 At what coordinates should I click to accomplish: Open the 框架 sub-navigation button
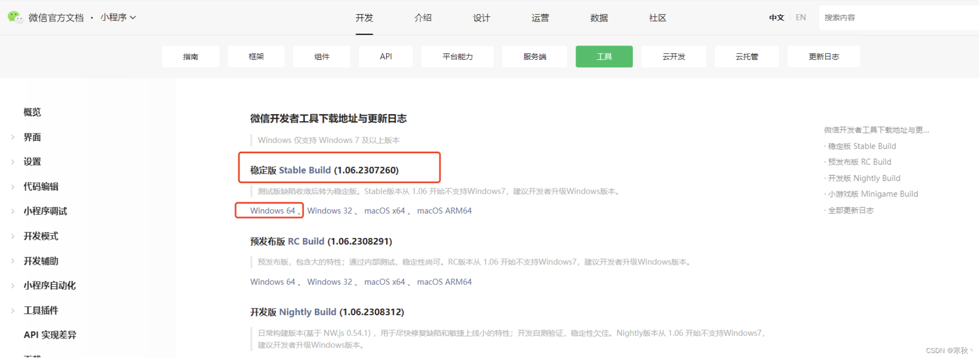point(256,56)
